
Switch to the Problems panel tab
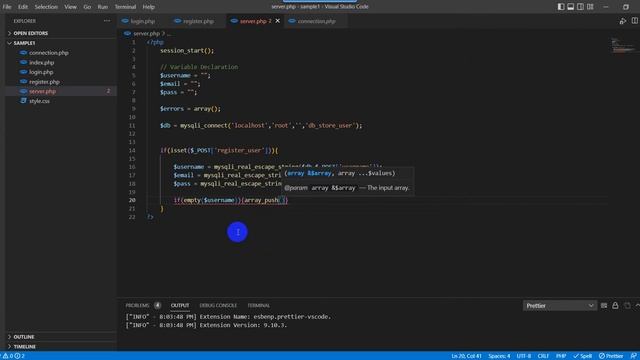(137, 305)
